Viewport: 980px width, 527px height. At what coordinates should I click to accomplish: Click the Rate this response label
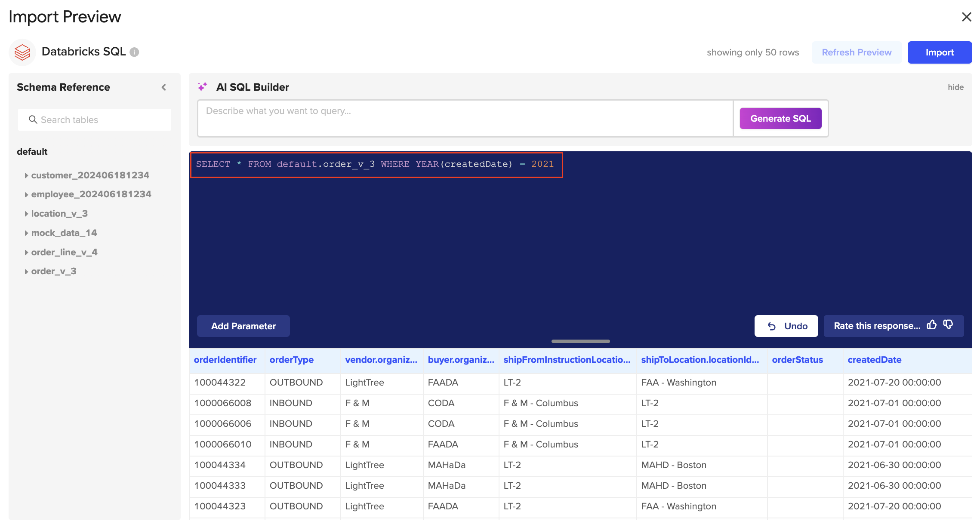click(877, 326)
